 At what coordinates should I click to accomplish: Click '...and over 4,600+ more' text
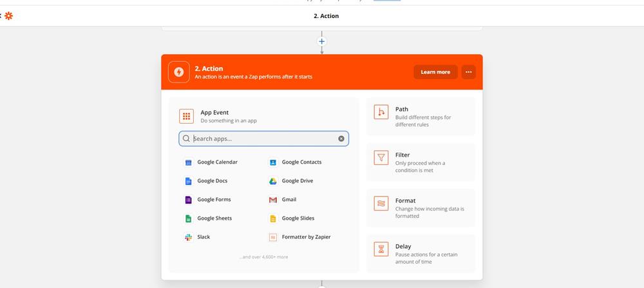(263, 257)
